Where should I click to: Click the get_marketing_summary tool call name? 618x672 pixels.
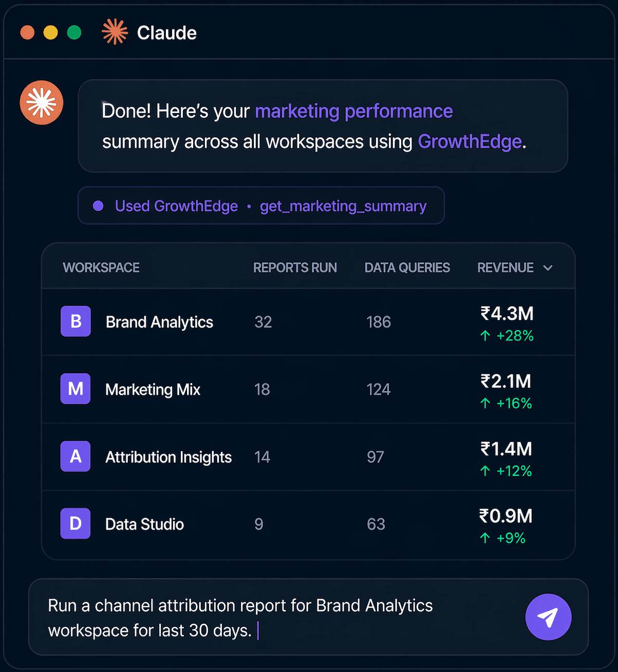pyautogui.click(x=343, y=206)
